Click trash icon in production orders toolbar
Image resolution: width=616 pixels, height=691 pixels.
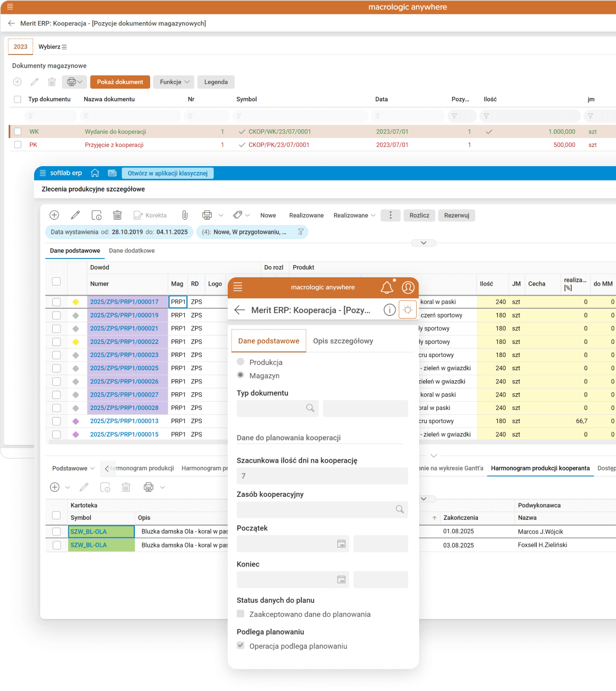pyautogui.click(x=117, y=215)
